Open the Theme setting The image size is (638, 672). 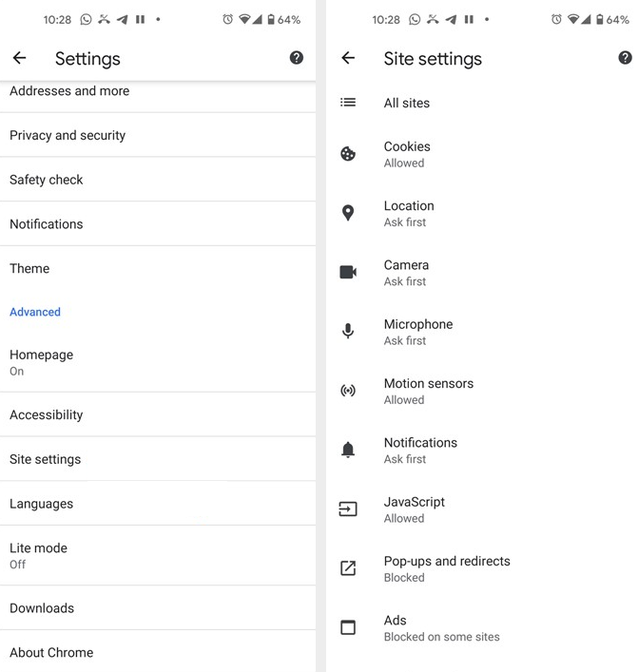(29, 268)
